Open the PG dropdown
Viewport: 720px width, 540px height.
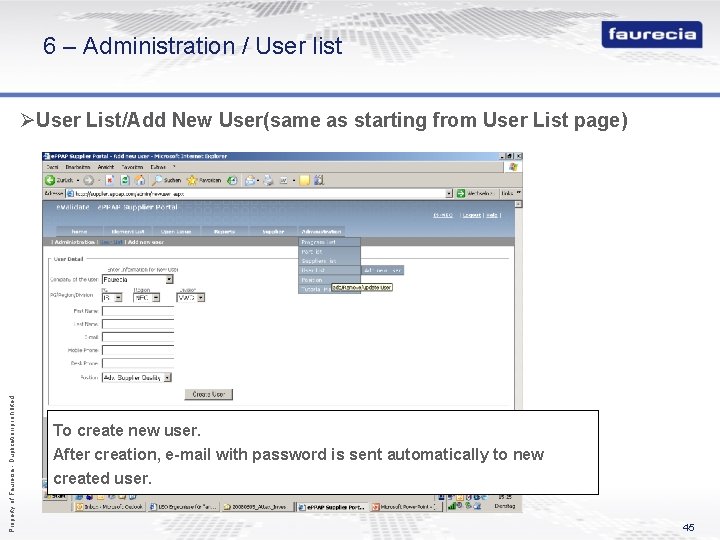pos(118,298)
